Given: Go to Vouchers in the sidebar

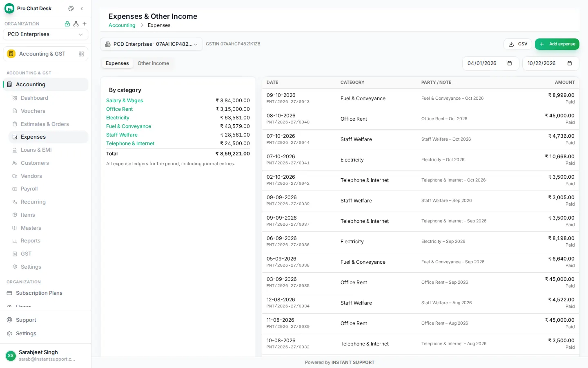Looking at the screenshot, I should click(x=48, y=111).
